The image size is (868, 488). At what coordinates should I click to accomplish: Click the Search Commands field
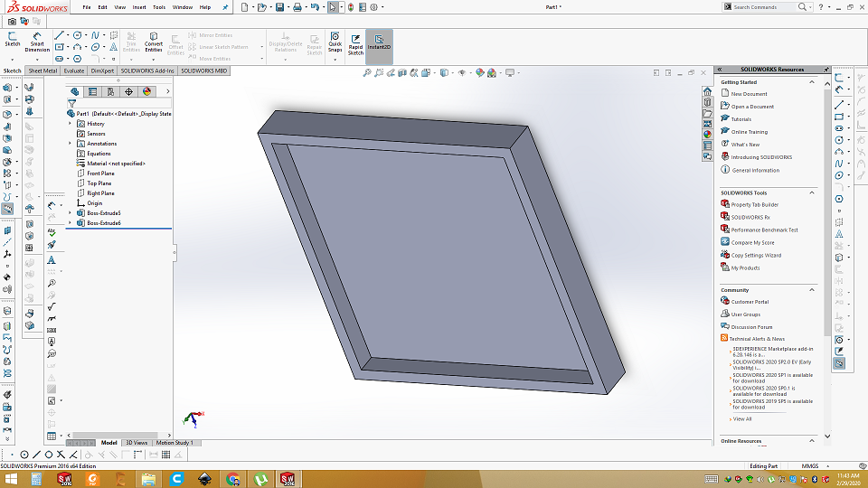click(x=764, y=7)
